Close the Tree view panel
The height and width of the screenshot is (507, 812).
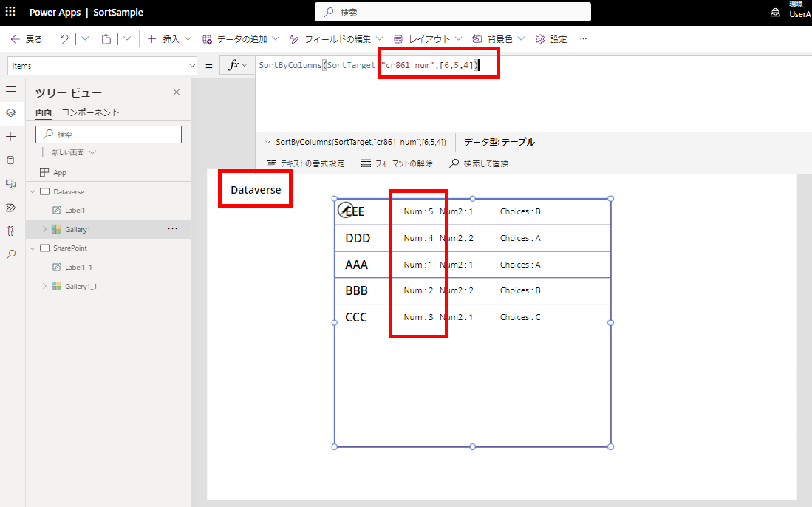tap(177, 92)
